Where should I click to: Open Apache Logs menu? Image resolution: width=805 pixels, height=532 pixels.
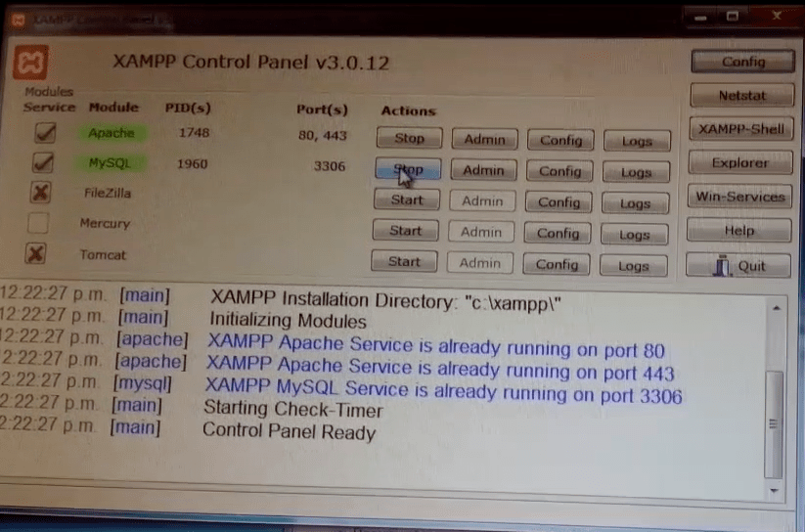(637, 141)
